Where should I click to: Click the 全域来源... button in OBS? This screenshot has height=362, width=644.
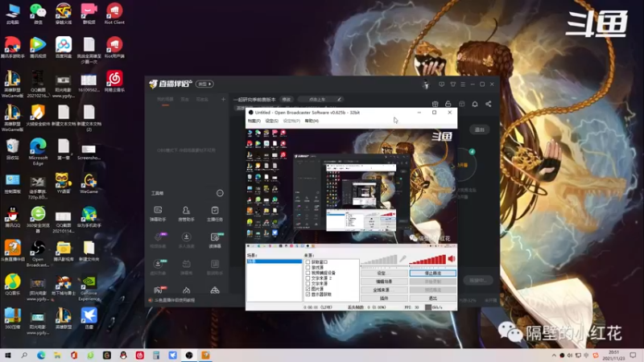384,290
